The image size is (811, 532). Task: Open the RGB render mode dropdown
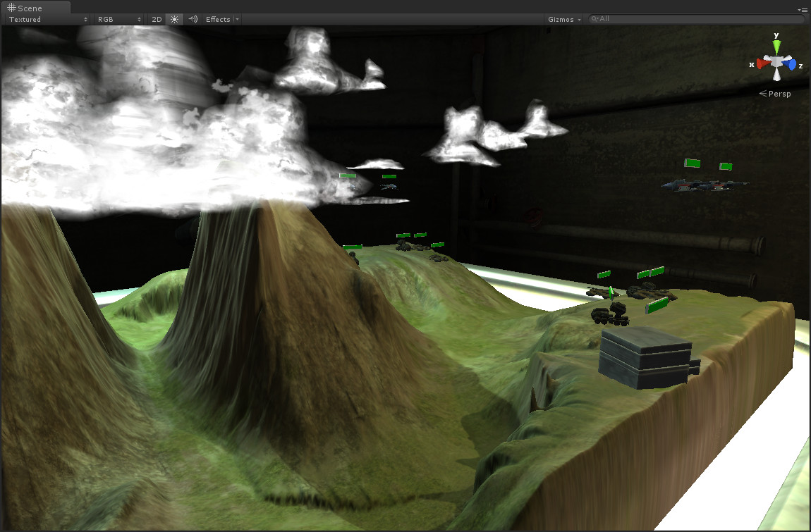tap(119, 19)
